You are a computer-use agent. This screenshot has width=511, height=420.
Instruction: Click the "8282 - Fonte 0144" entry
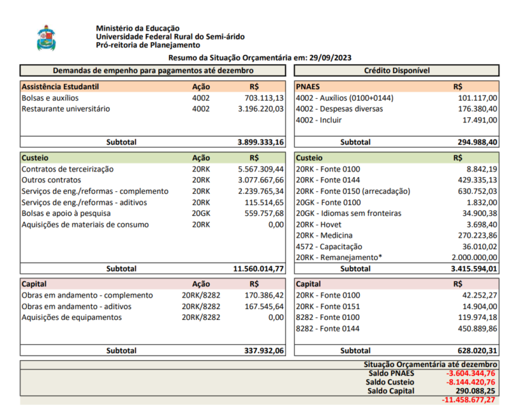[328, 329]
